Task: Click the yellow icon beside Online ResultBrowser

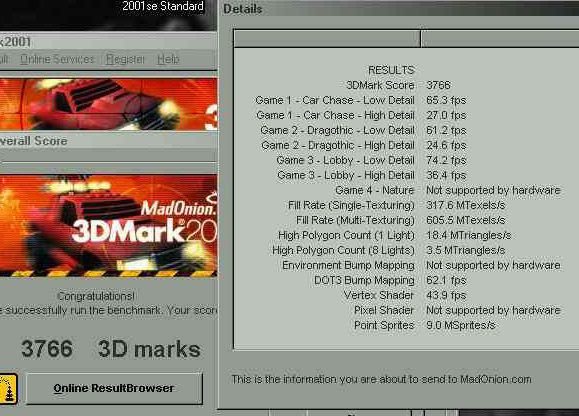Action: click(8, 389)
